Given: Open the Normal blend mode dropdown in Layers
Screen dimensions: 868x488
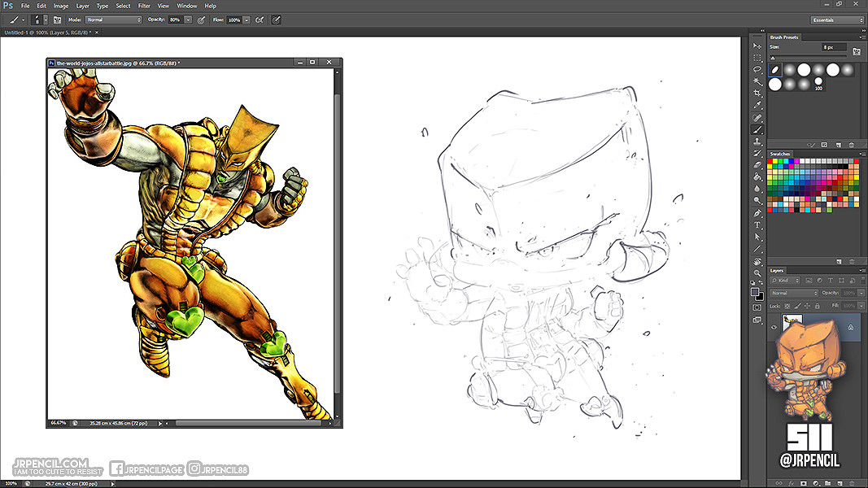Looking at the screenshot, I should (794, 293).
